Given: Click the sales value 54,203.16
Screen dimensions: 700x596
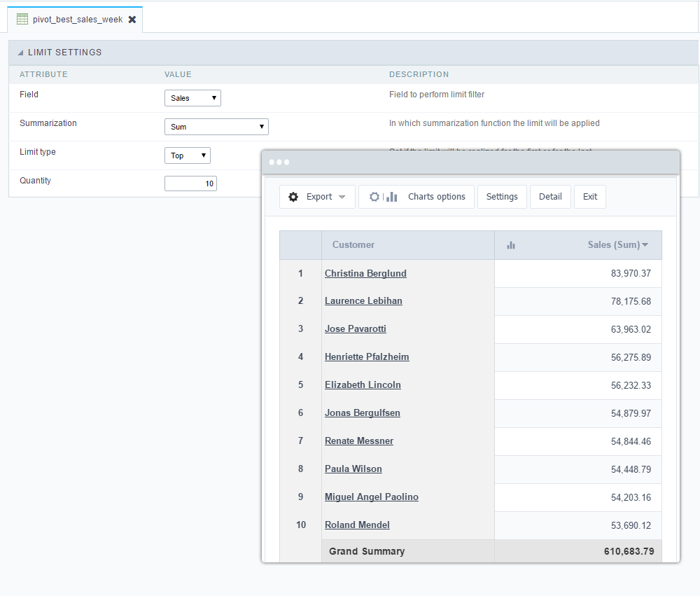Looking at the screenshot, I should (x=631, y=498).
